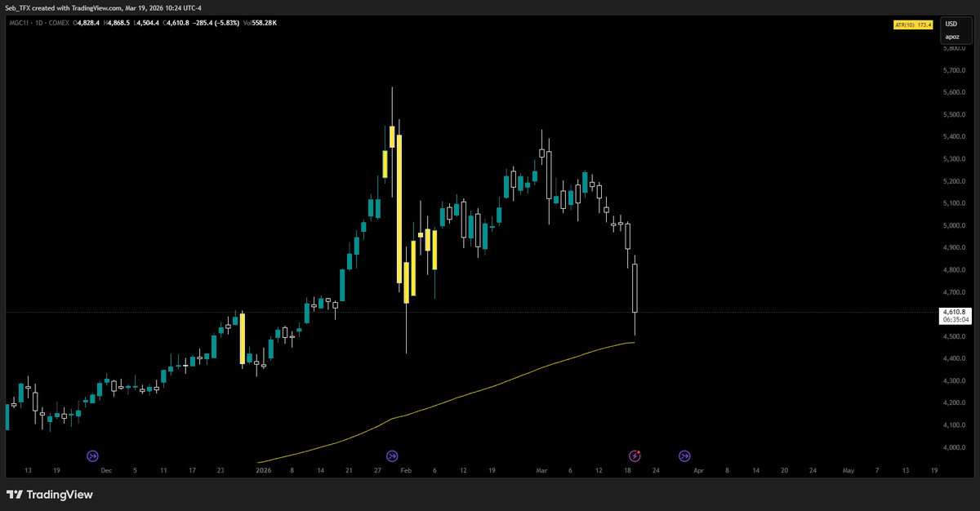Click the Apr label on the time axis
The width and height of the screenshot is (980, 511).
[699, 470]
